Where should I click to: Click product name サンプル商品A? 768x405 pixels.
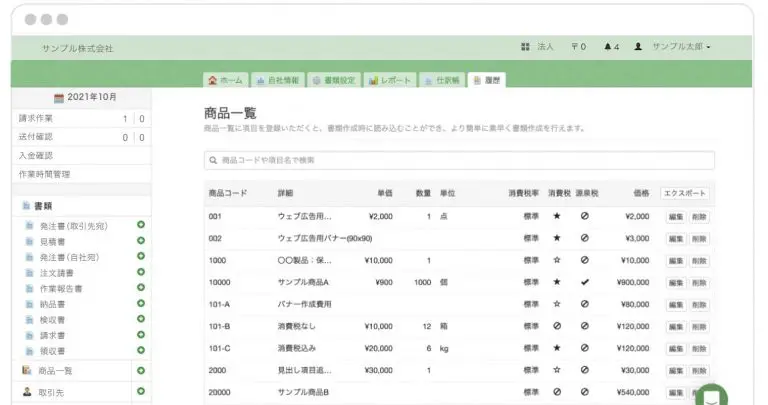[x=303, y=282]
